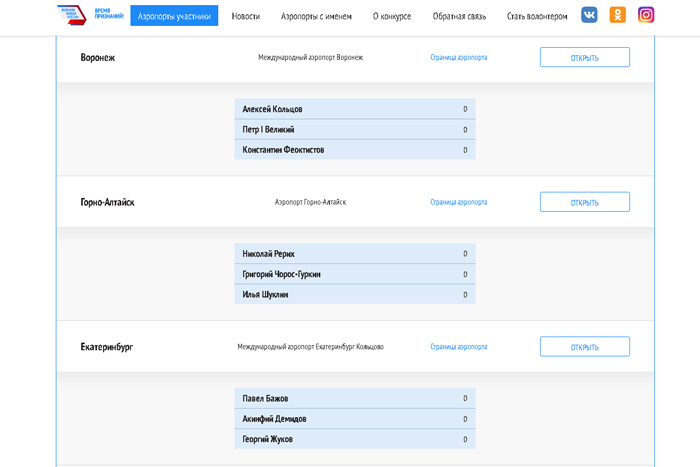Click the contest logo in header
The width and height of the screenshot is (700, 467).
click(x=71, y=15)
